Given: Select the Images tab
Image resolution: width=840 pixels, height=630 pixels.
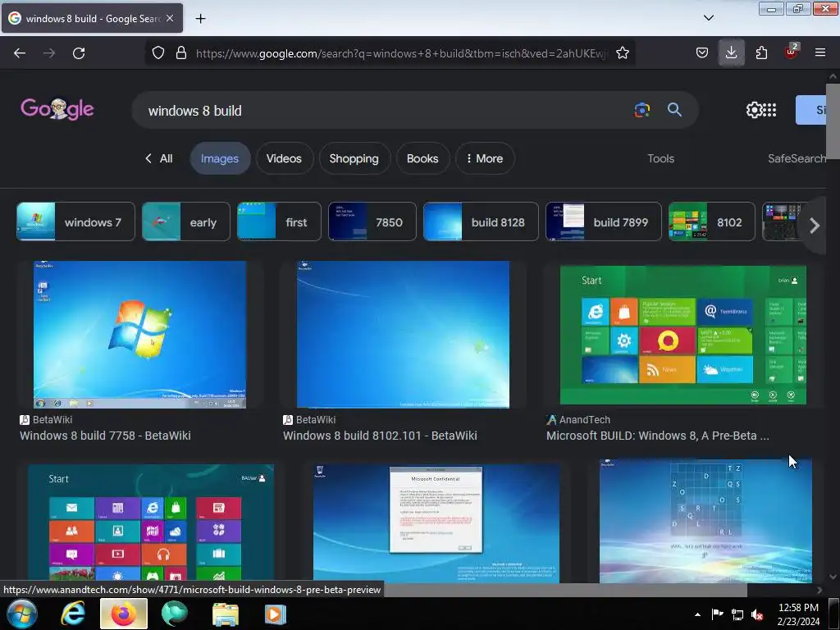Looking at the screenshot, I should [x=220, y=158].
